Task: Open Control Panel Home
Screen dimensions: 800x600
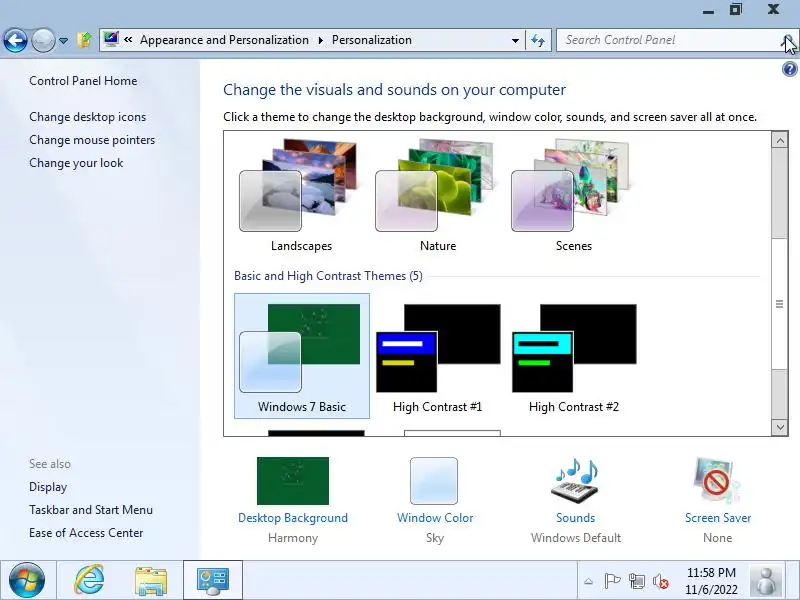Action: [83, 81]
